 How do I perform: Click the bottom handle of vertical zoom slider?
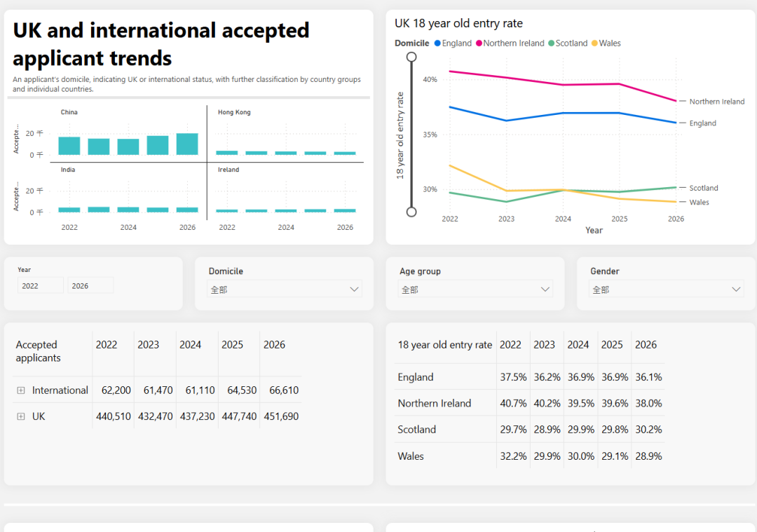coord(411,212)
